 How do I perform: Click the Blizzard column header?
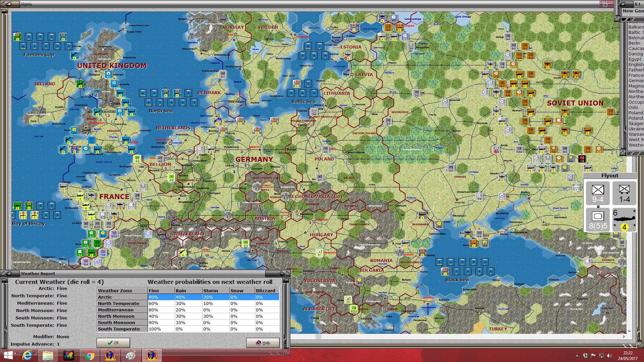tap(267, 291)
